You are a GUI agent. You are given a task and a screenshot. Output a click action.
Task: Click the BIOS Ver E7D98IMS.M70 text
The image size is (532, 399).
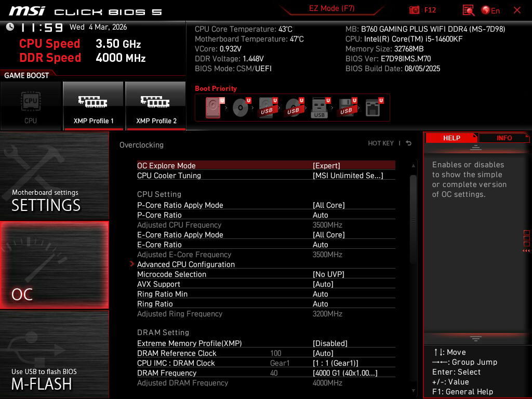(x=388, y=59)
